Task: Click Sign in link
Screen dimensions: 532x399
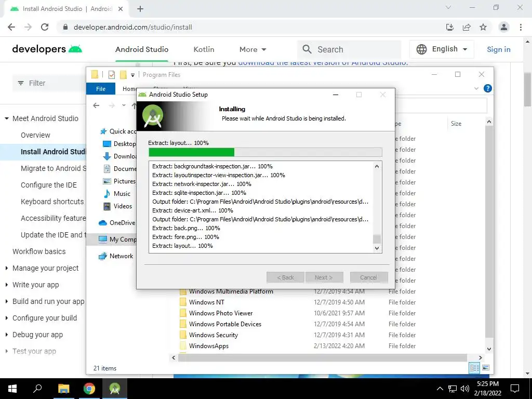Action: [x=498, y=49]
